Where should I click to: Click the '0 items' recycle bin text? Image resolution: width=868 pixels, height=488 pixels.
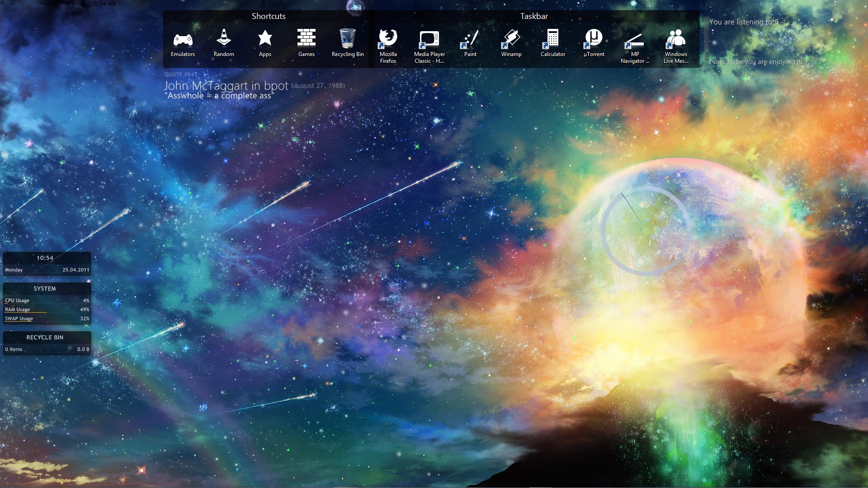pos(14,349)
